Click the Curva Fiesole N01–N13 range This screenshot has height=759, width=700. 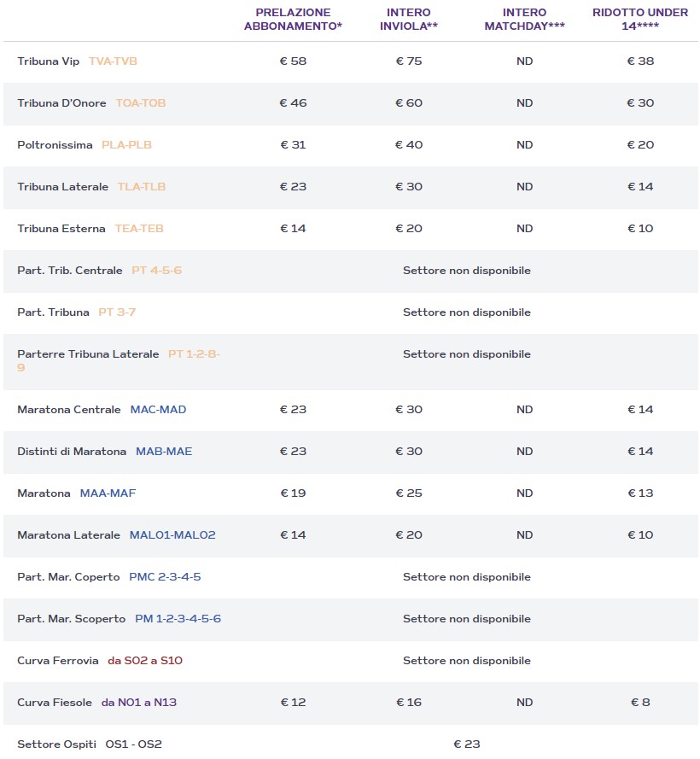tap(139, 703)
